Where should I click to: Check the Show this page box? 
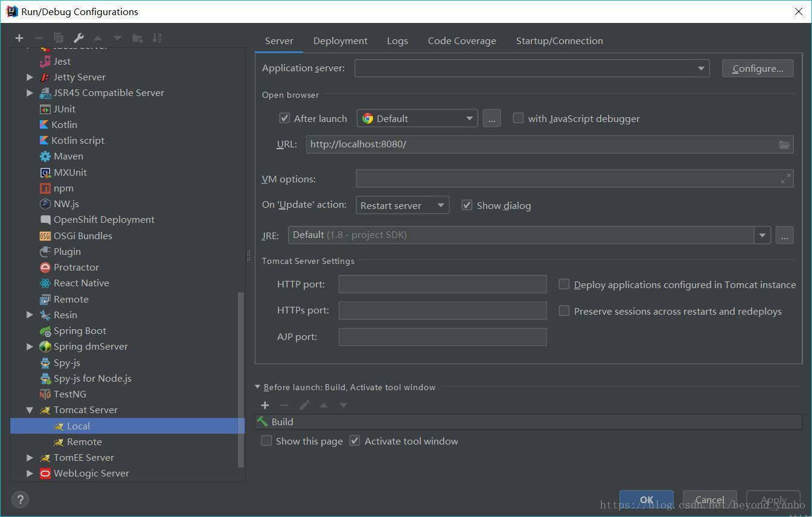(x=266, y=441)
